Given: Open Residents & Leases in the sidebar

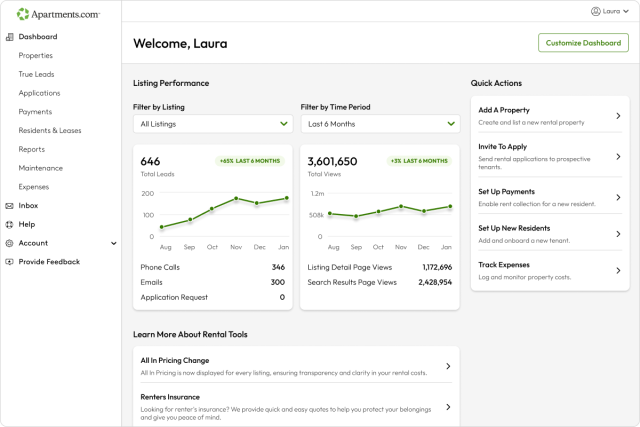Looking at the screenshot, I should point(50,131).
